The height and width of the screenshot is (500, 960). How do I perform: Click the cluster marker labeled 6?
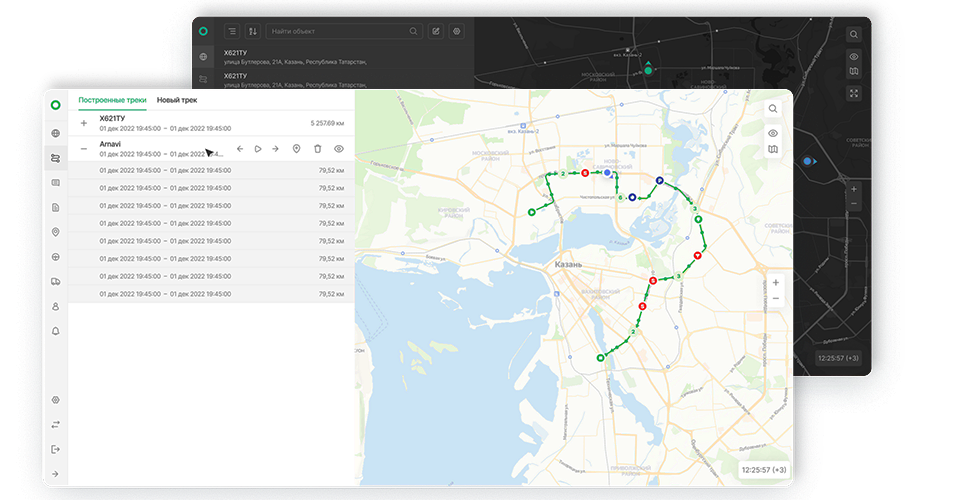pyautogui.click(x=620, y=197)
